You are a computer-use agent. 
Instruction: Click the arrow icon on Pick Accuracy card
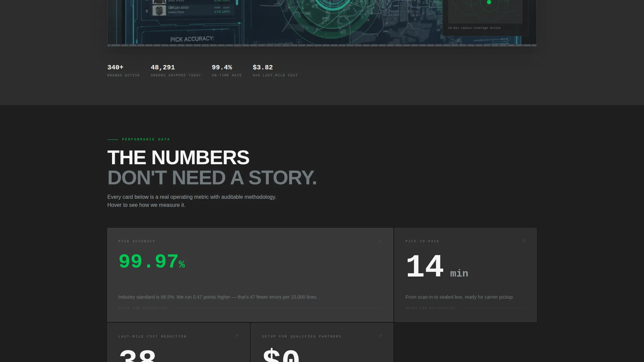(380, 241)
